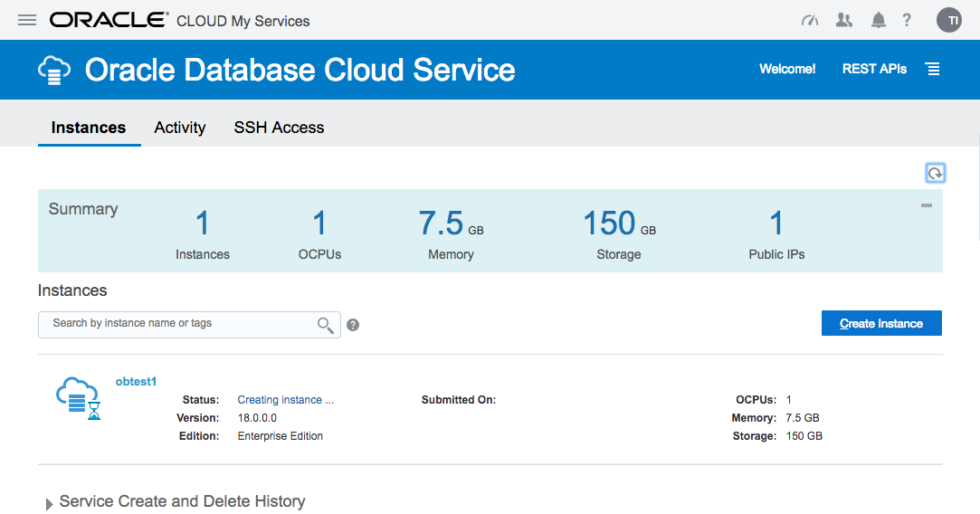Click the Oracle Database Cloud Service title
980x514 pixels.
[x=300, y=70]
